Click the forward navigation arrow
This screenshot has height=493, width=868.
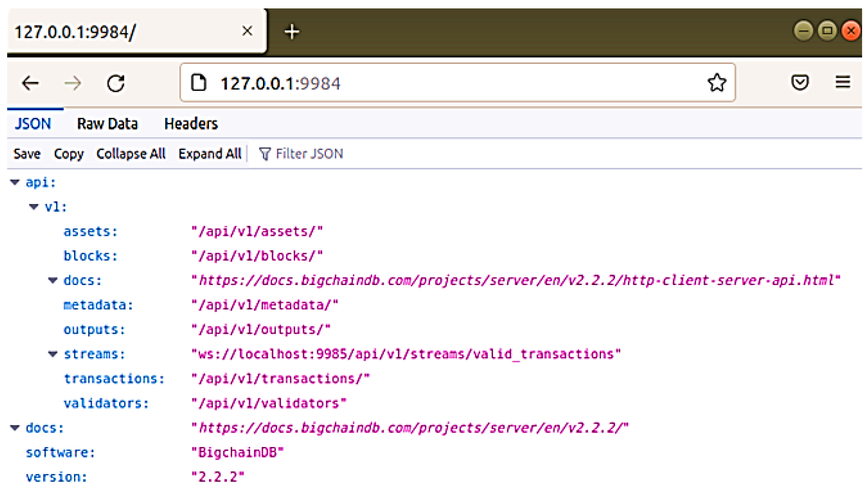tap(73, 83)
